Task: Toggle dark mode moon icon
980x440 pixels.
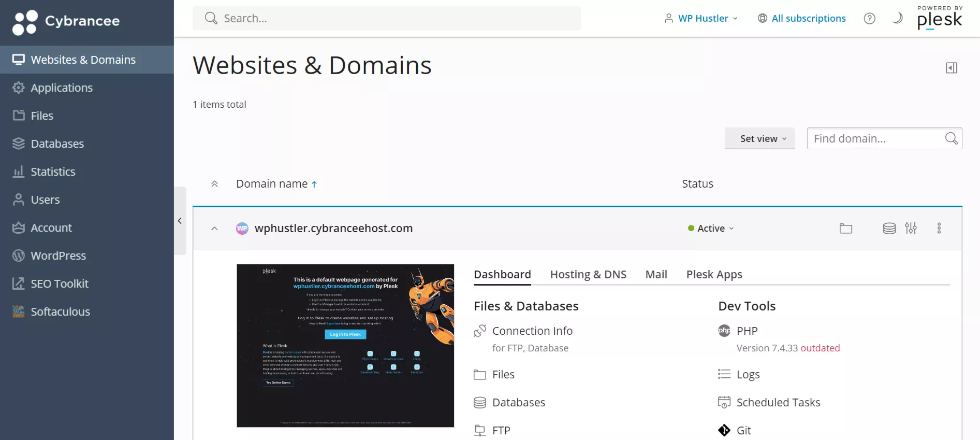Action: pyautogui.click(x=898, y=18)
